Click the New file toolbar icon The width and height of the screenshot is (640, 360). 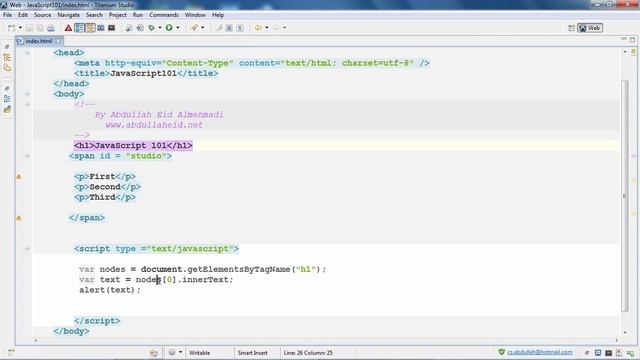tap(11, 28)
